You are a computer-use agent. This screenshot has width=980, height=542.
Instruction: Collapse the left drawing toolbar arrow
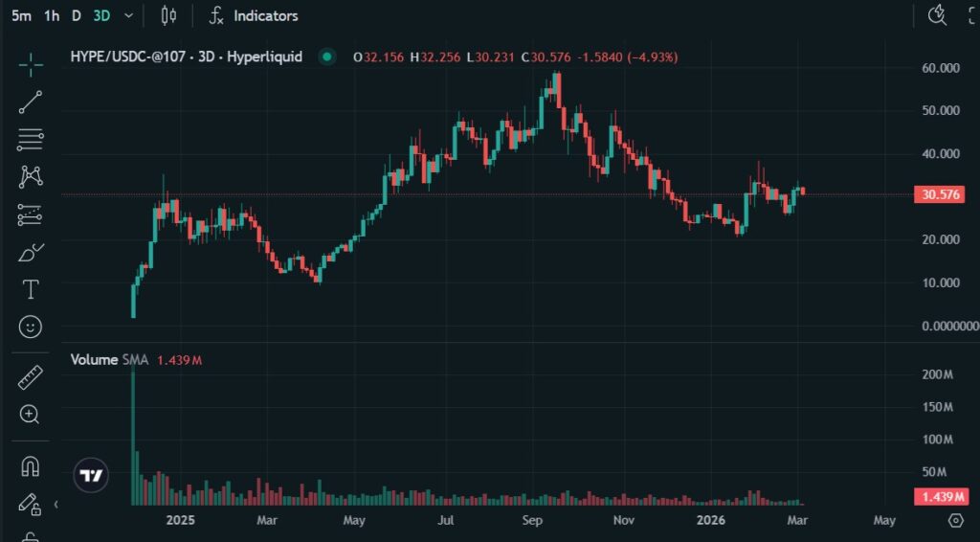56,504
